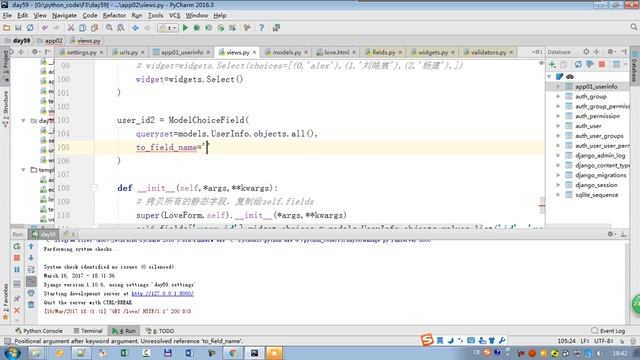Close the views.py editor tab
Image resolution: width=640 pixels, height=360 pixels.
pyautogui.click(x=254, y=52)
